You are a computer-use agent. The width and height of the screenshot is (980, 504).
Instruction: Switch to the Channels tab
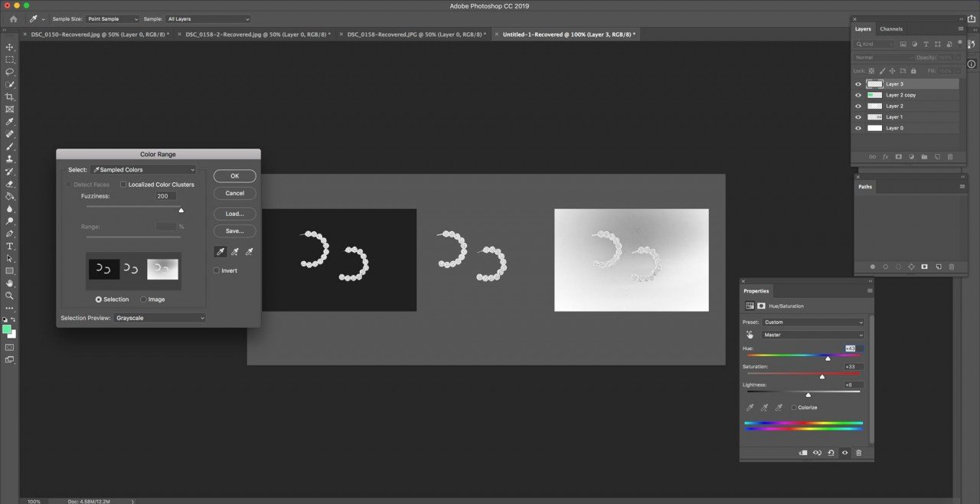point(891,29)
